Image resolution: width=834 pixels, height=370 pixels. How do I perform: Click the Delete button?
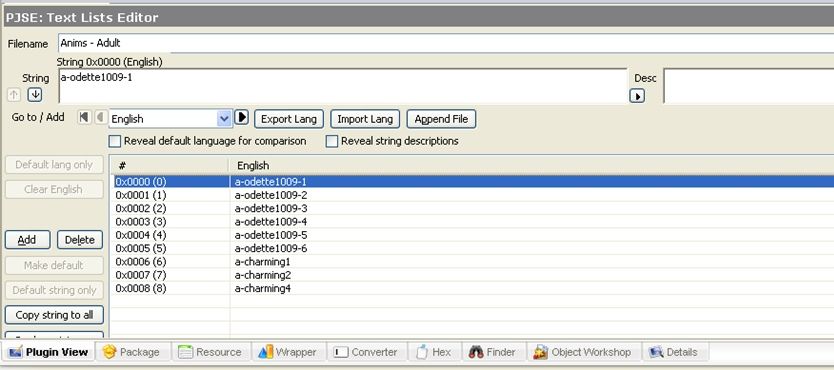[80, 240]
